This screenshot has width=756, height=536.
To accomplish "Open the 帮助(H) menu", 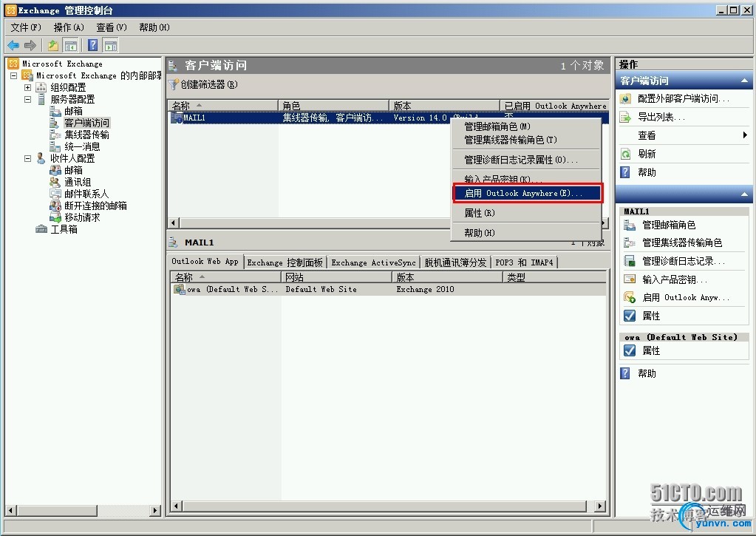I will [154, 27].
